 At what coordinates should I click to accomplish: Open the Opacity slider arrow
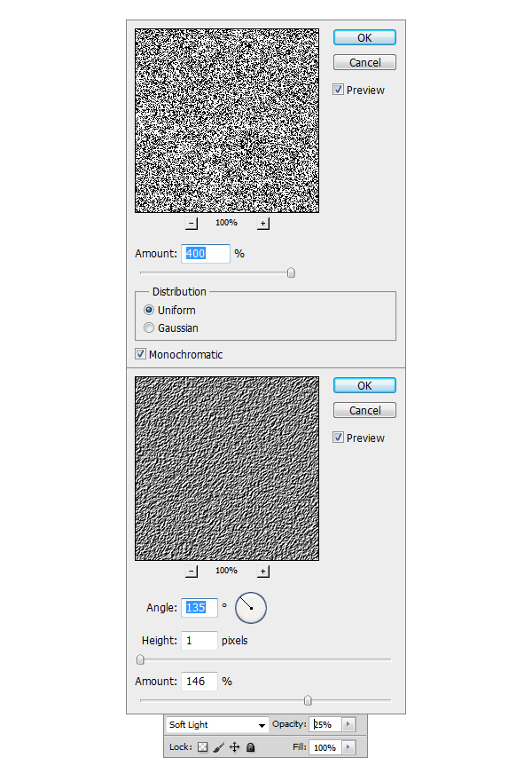point(348,724)
